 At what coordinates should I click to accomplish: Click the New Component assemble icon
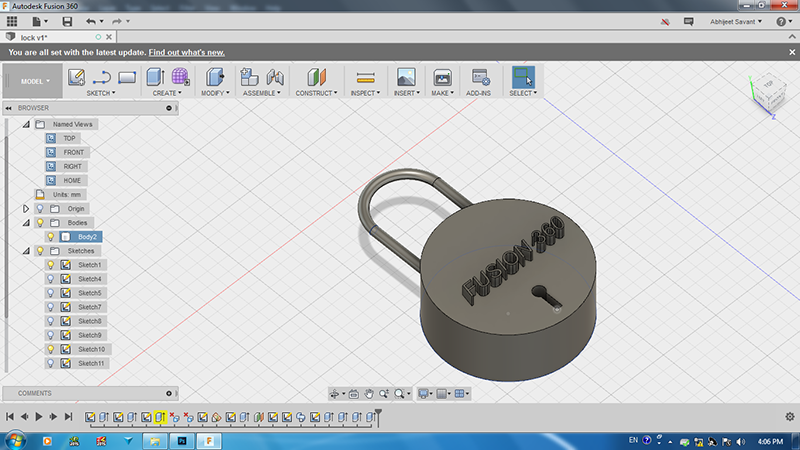click(x=249, y=77)
